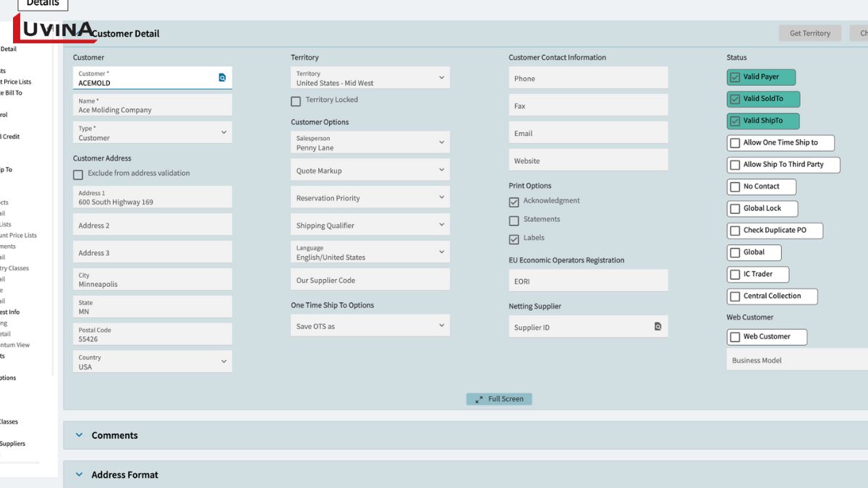
Task: Enable the Global Lock checkbox
Action: [x=735, y=209]
